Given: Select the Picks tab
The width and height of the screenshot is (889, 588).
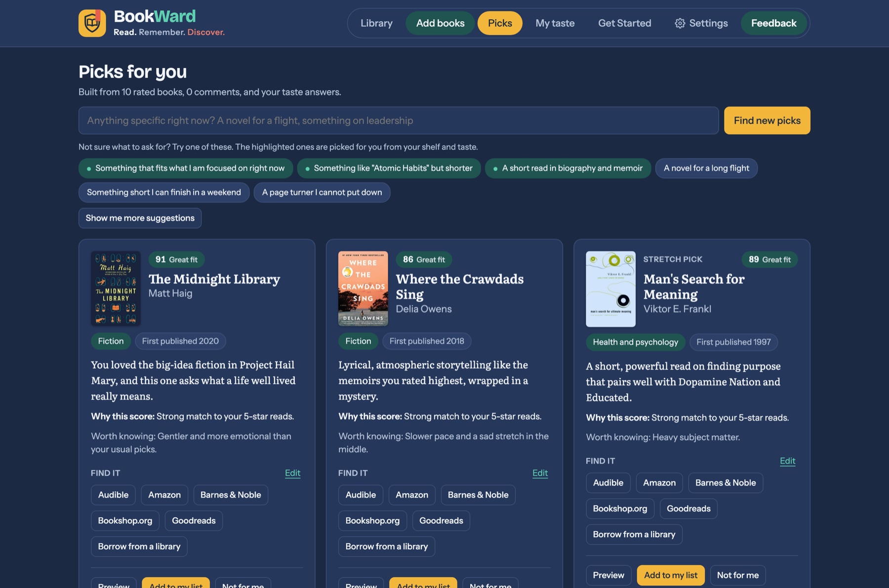Looking at the screenshot, I should [500, 23].
